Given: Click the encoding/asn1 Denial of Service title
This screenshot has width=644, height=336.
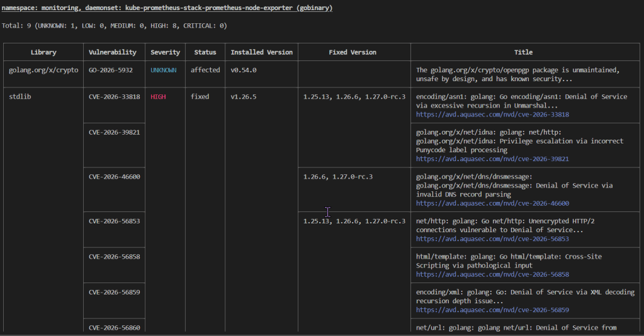Looking at the screenshot, I should coord(522,101).
